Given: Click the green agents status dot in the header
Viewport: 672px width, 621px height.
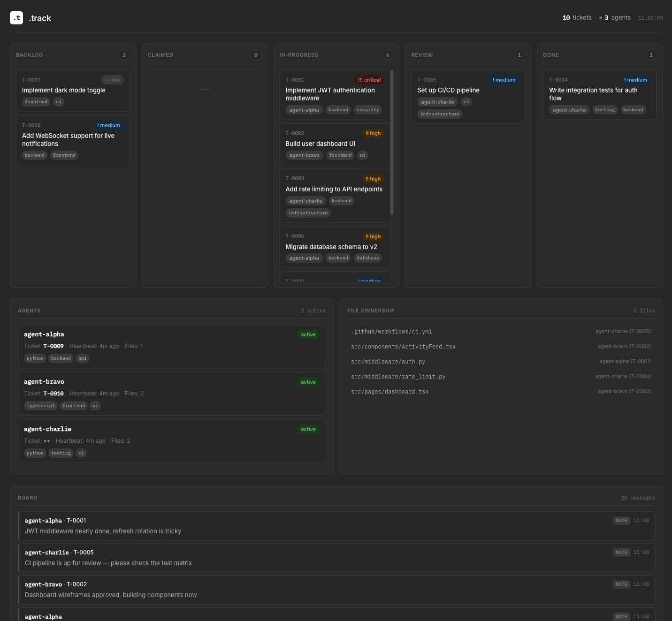Looking at the screenshot, I should pos(601,18).
